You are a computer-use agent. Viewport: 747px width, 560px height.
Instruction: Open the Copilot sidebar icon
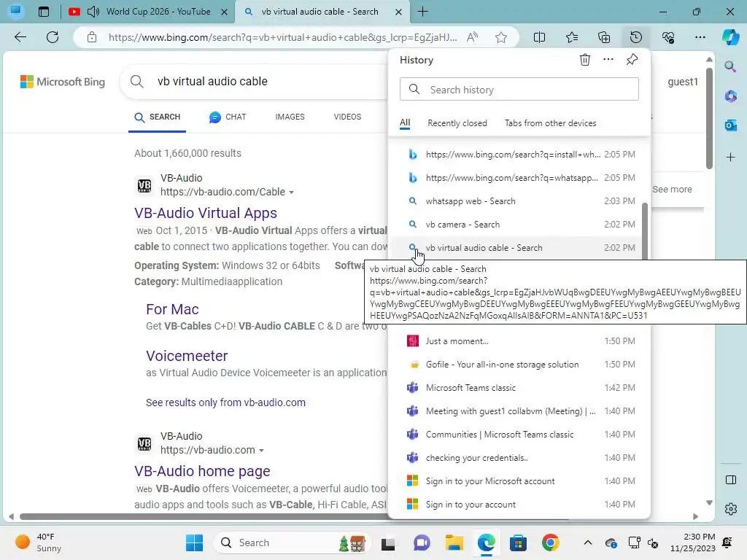click(x=730, y=37)
